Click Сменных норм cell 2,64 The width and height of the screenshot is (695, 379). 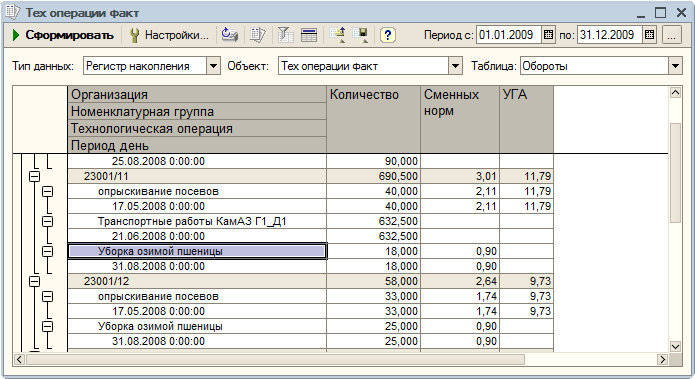(x=460, y=281)
